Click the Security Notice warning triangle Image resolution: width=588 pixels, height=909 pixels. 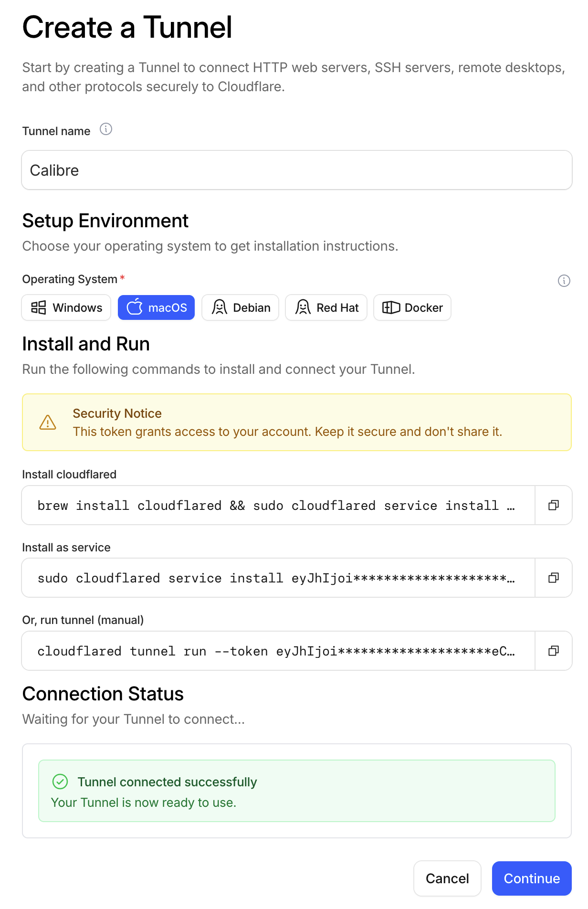[48, 423]
